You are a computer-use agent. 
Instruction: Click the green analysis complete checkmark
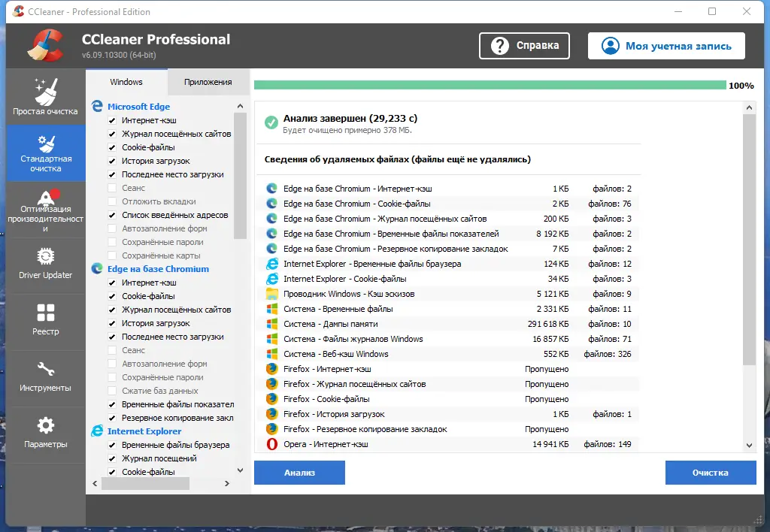click(x=271, y=122)
